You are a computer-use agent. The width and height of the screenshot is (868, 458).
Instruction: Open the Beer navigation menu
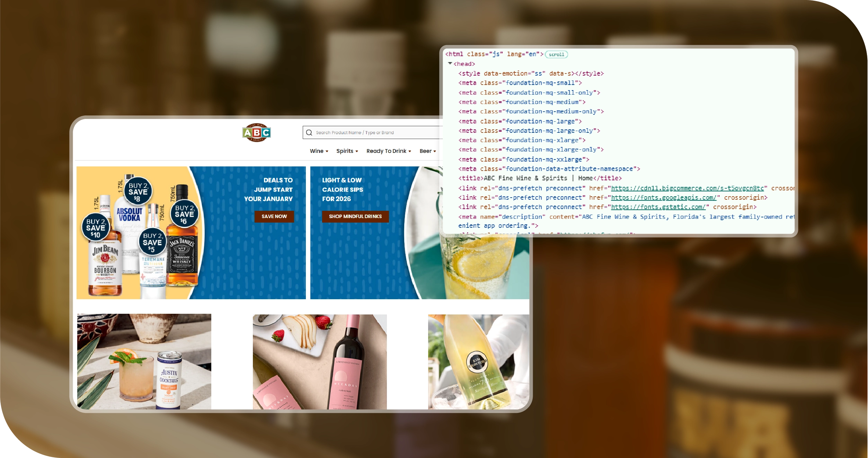tap(427, 151)
